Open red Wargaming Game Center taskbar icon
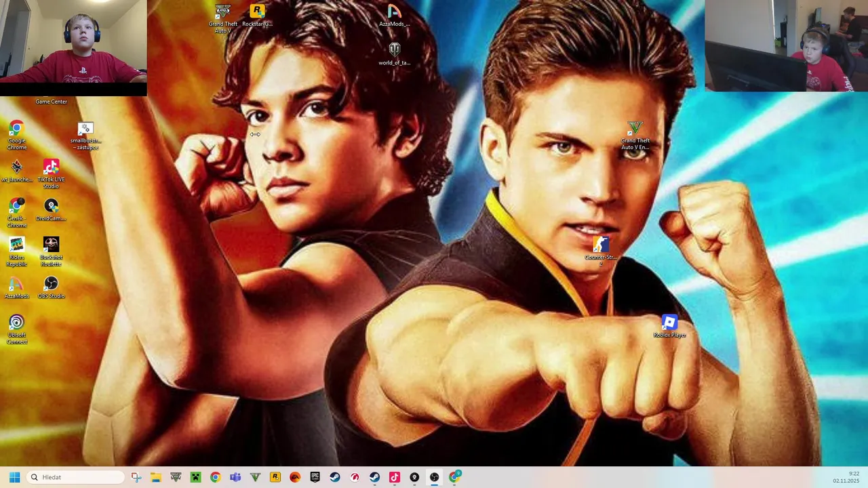868x488 pixels. pyautogui.click(x=355, y=477)
